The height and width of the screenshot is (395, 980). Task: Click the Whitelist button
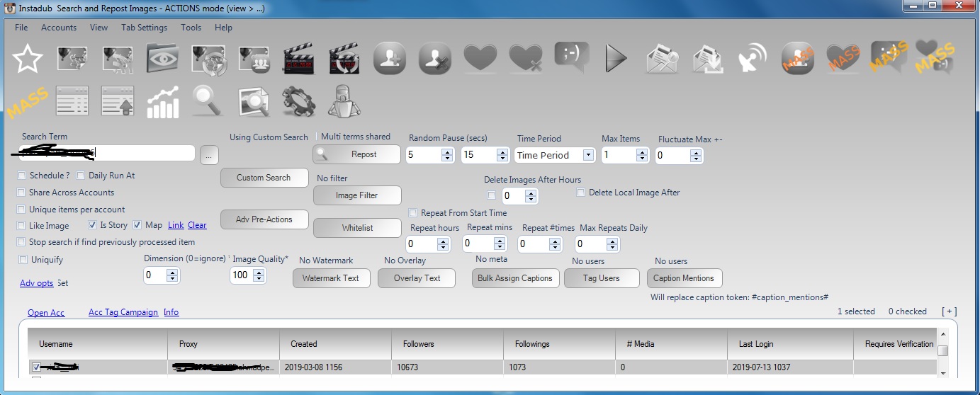356,228
